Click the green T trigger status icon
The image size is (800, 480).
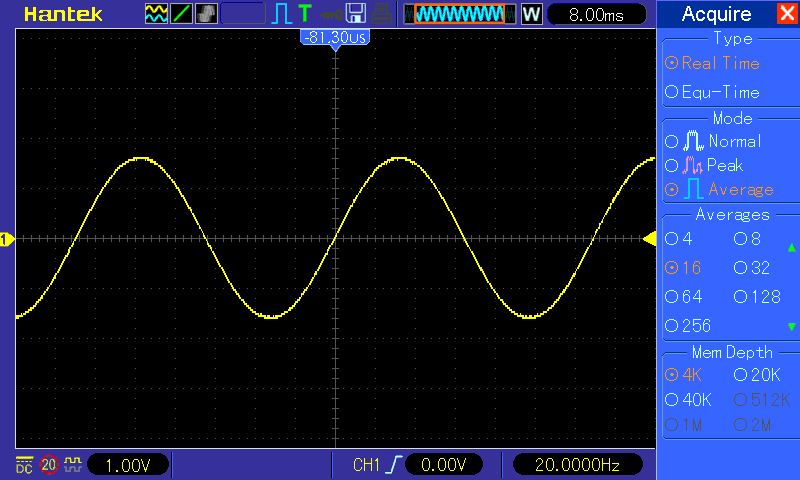point(305,13)
